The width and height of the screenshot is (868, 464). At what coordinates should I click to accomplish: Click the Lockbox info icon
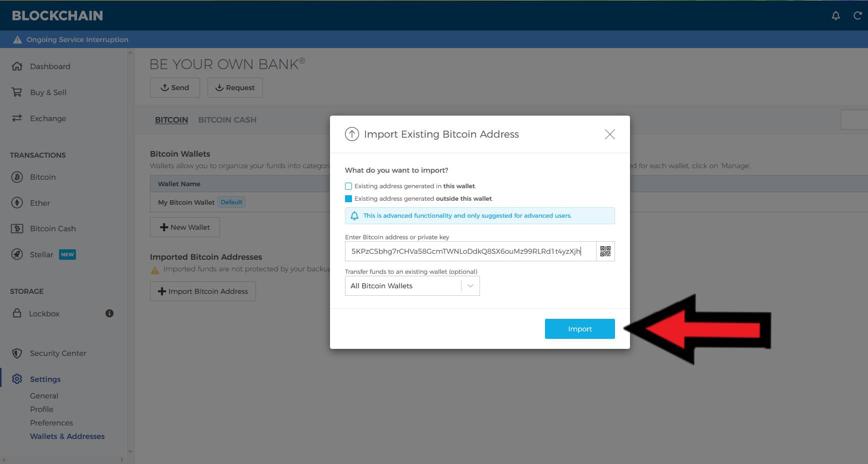[x=109, y=313]
